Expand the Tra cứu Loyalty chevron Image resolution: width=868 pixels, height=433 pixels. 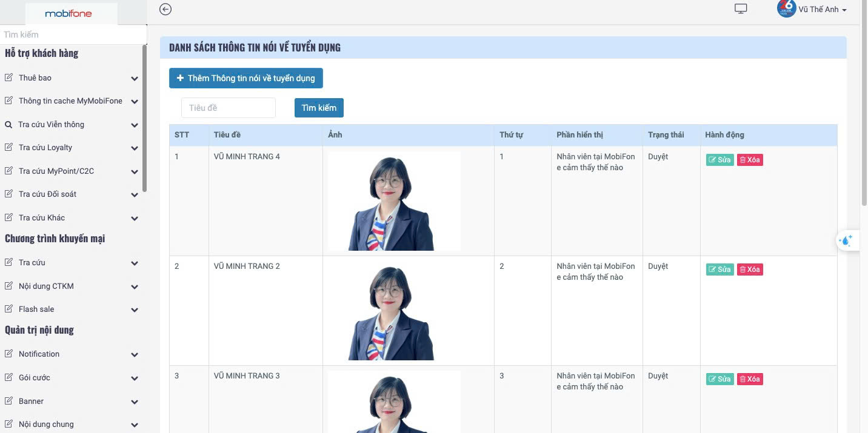pyautogui.click(x=135, y=148)
